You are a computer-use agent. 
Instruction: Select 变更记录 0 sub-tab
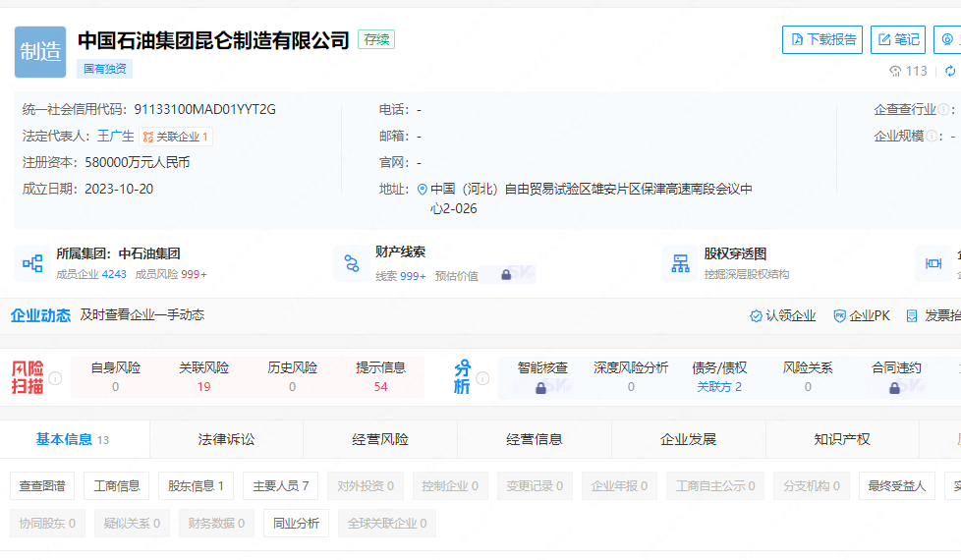(x=536, y=486)
